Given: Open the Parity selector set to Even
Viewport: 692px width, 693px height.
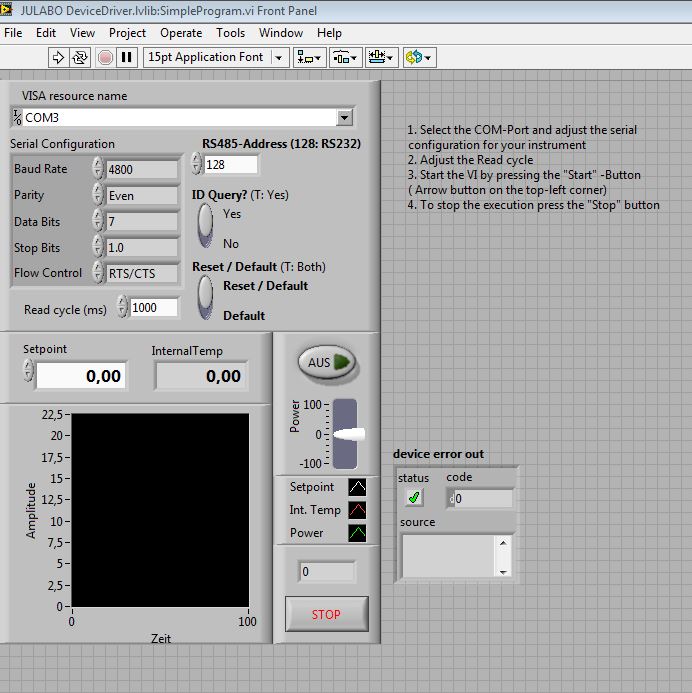Looking at the screenshot, I should coord(141,196).
